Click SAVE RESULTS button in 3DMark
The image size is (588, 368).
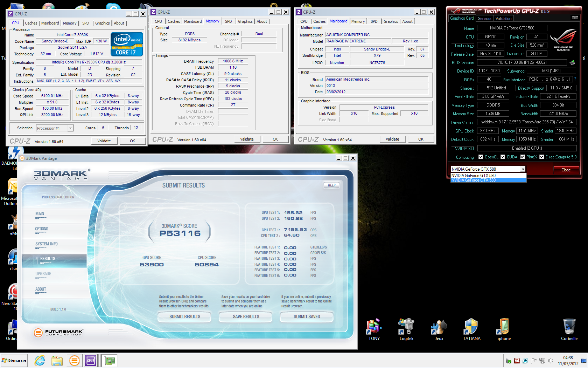[246, 317]
